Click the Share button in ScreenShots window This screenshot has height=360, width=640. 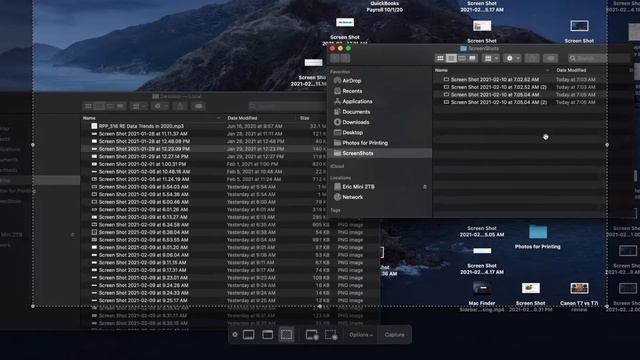click(x=532, y=58)
